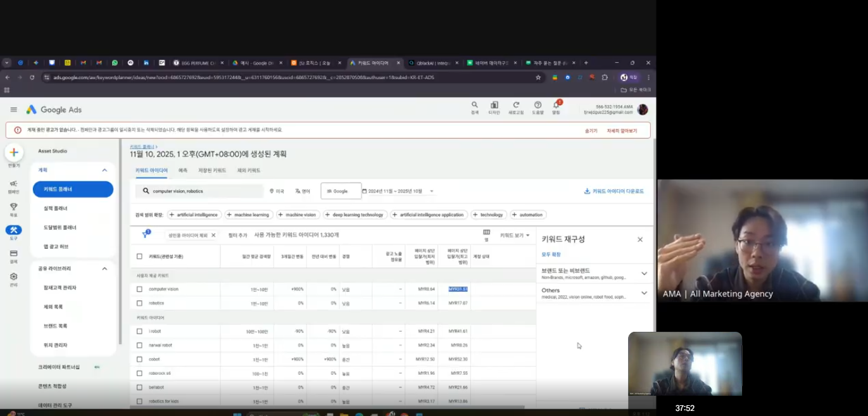Viewport: 868px width, 416px height.
Task: Bookmark page with the star icon
Action: 538,77
